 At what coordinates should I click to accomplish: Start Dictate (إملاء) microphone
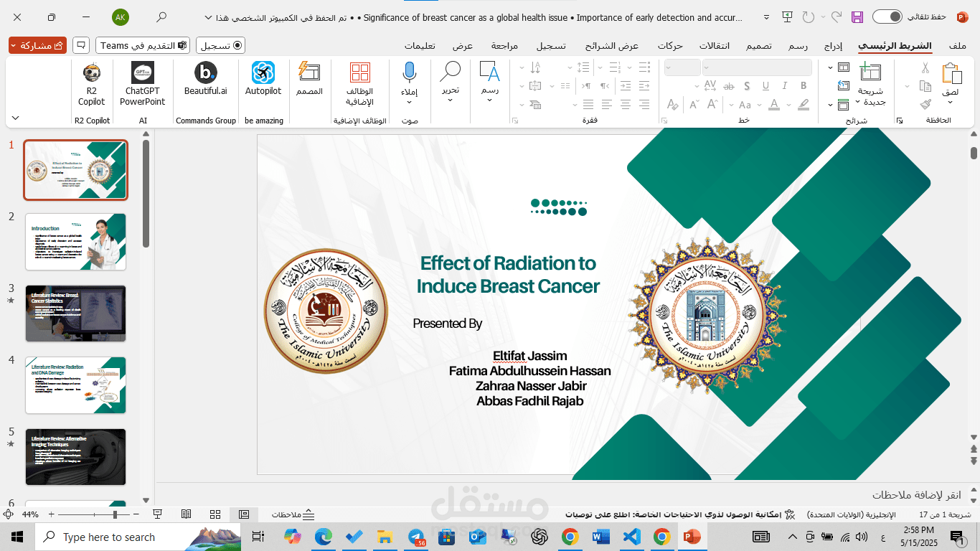pyautogui.click(x=409, y=85)
